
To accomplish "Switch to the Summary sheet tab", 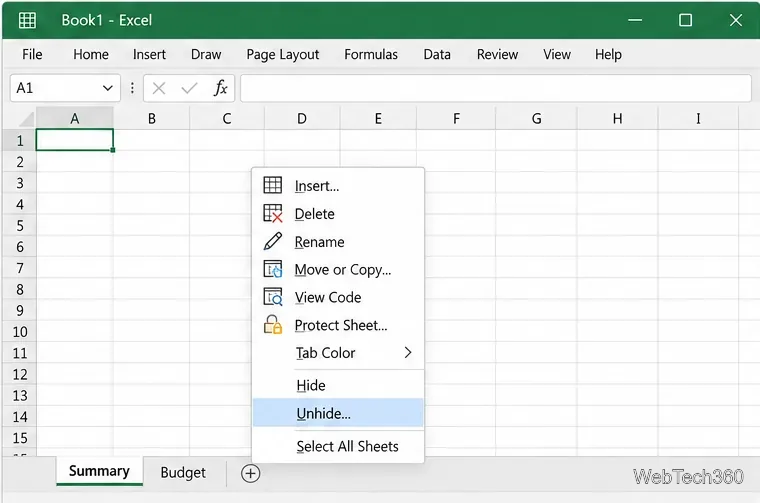I will pos(99,472).
